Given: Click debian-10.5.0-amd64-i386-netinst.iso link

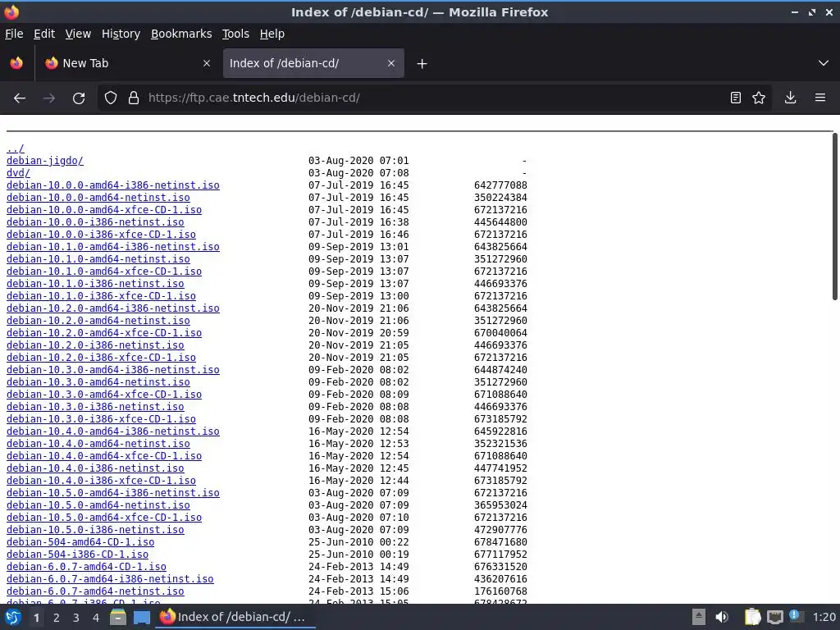Looking at the screenshot, I should point(113,493).
